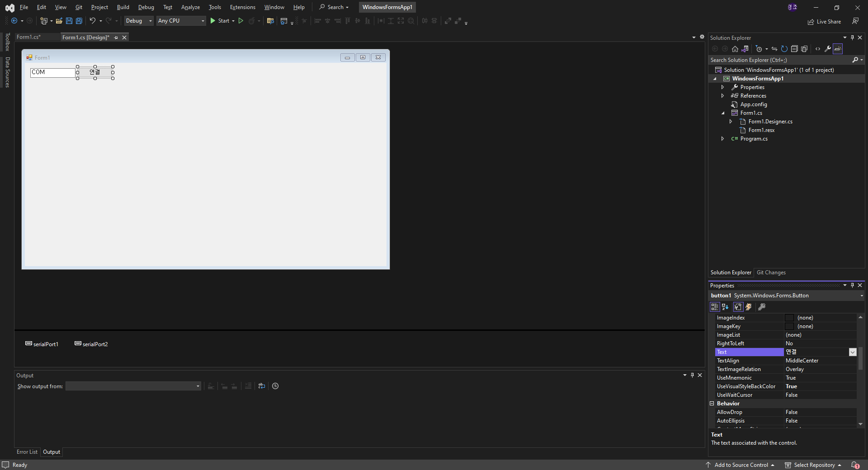This screenshot has width=868, height=470.
Task: Open the Data Sources side tab
Action: point(7,72)
